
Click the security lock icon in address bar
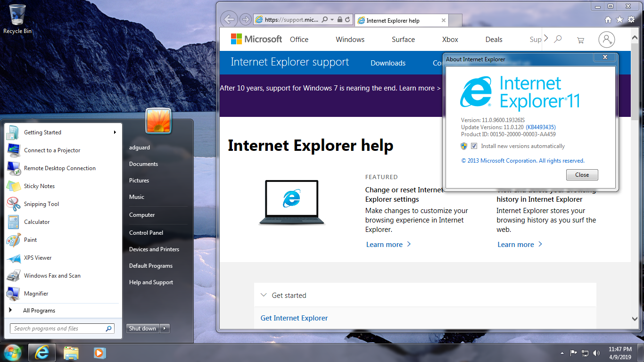[339, 20]
